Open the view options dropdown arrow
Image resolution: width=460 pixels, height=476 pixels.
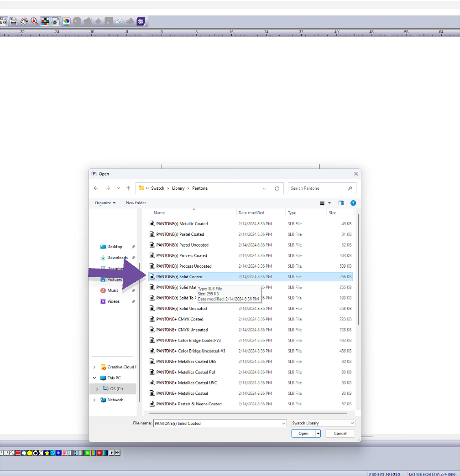329,203
